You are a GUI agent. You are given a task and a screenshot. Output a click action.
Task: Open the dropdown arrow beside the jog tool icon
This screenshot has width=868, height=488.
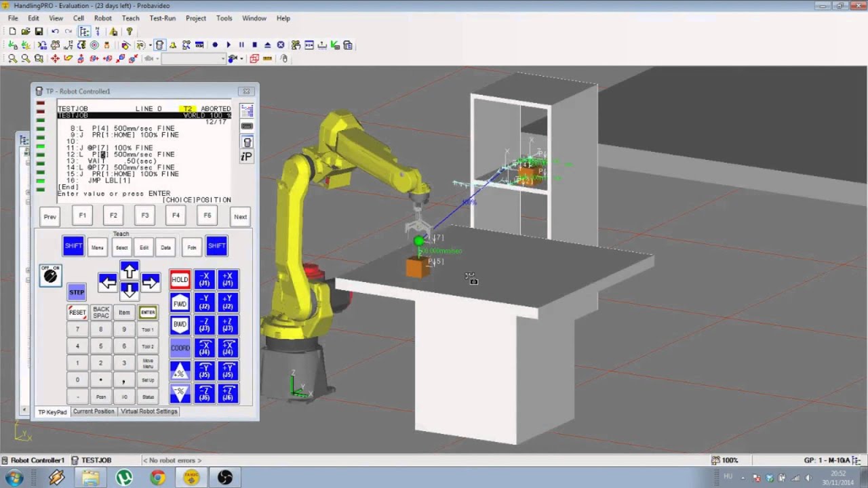click(151, 45)
